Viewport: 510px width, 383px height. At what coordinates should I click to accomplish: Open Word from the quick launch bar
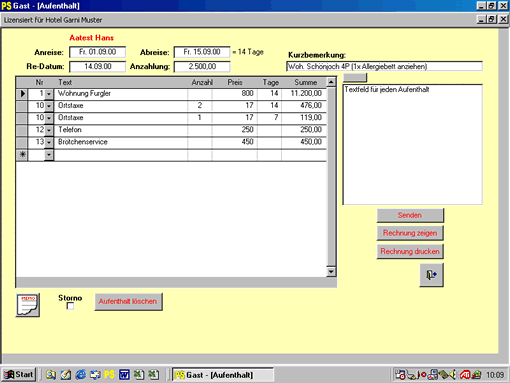pyautogui.click(x=124, y=375)
